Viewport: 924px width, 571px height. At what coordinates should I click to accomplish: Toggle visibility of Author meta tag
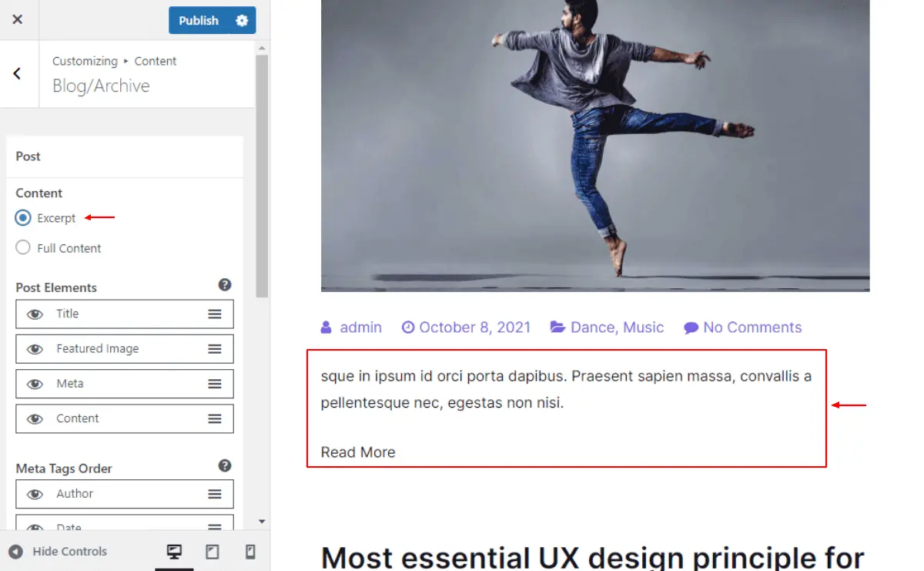[35, 495]
